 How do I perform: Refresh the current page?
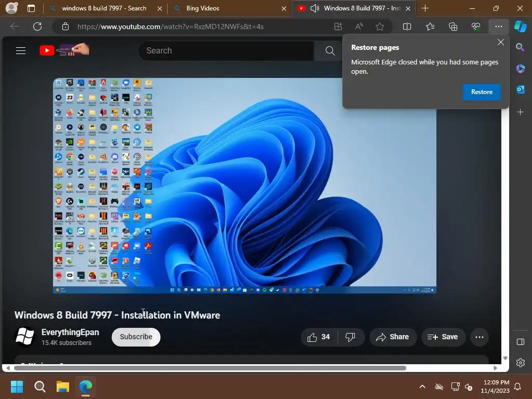click(37, 26)
